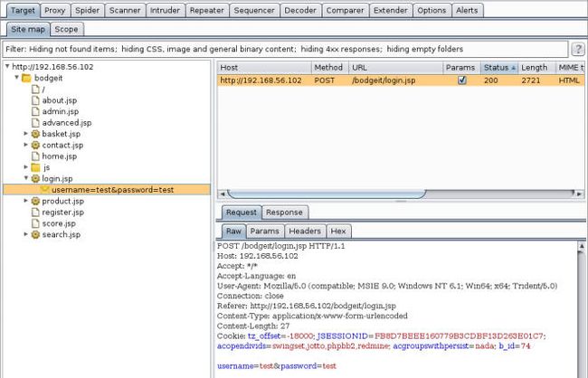Click the about.jsp file icon
The width and height of the screenshot is (588, 378).
[x=35, y=100]
